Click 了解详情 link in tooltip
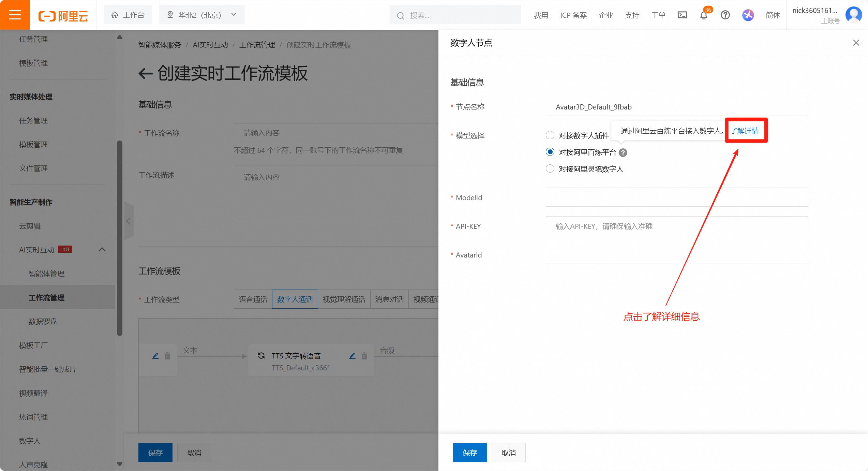The width and height of the screenshot is (868, 471). pyautogui.click(x=745, y=131)
